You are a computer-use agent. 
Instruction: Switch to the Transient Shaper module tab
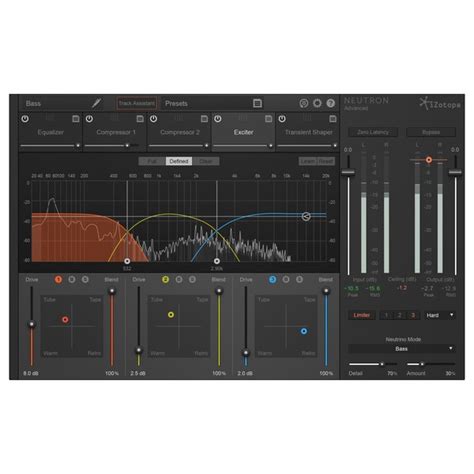(308, 132)
